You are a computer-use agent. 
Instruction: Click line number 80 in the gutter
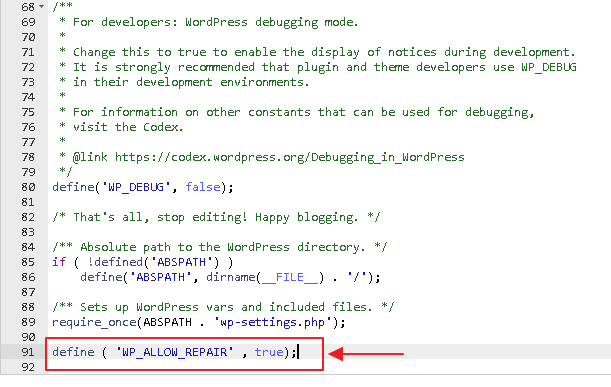click(x=28, y=187)
